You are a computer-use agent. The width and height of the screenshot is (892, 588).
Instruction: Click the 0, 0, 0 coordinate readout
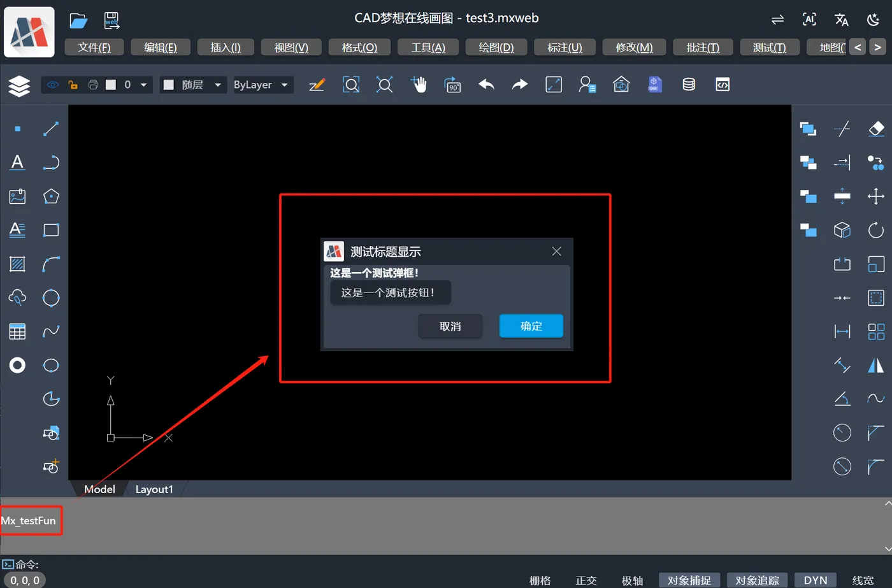point(25,580)
